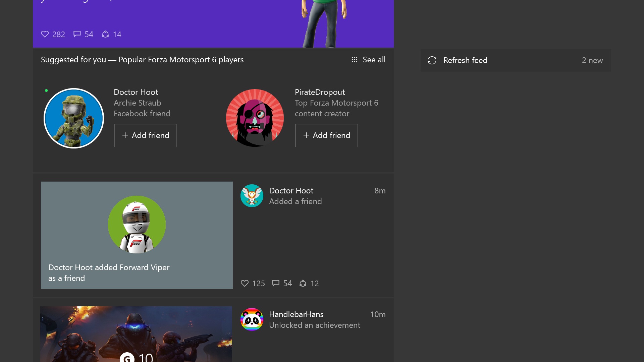
Task: Share Doctor Hoot's friend activity post
Action: tap(303, 283)
